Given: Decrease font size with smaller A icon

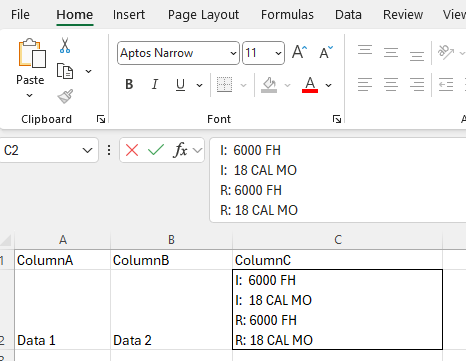Looking at the screenshot, I should (326, 52).
